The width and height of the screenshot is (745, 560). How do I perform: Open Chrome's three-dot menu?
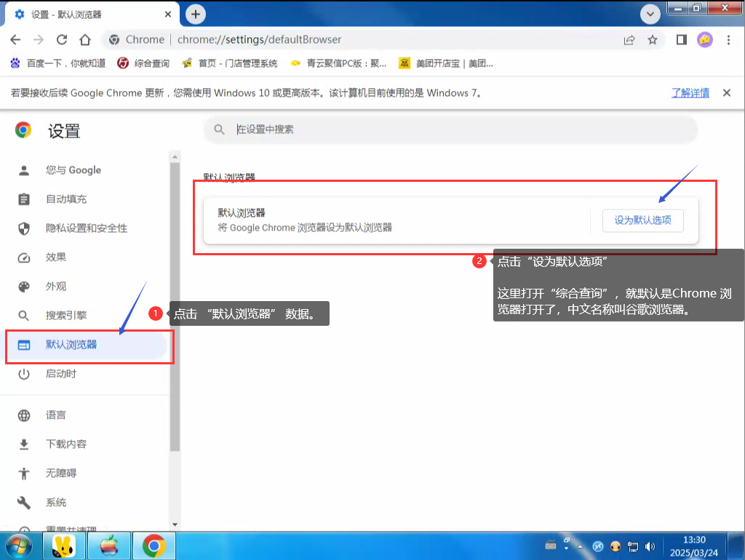(728, 40)
